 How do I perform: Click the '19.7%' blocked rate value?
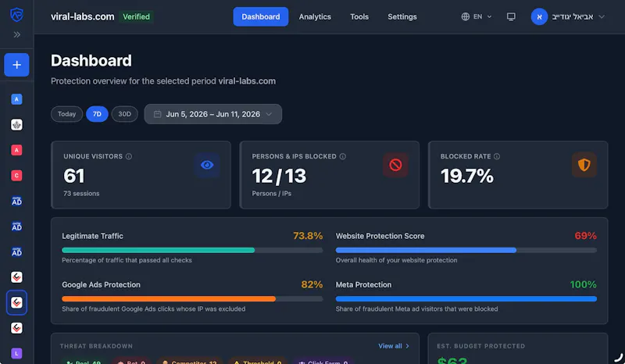466,176
